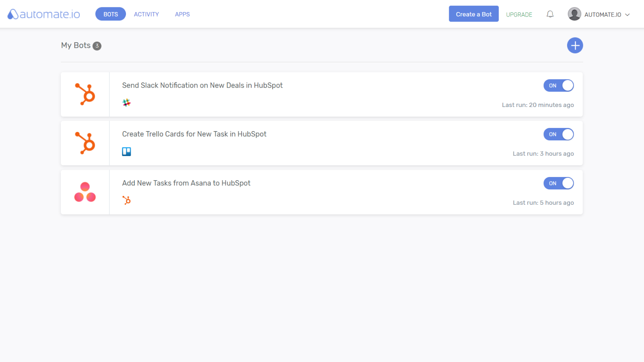Screen dimensions: 644x362
Task: Open the Apps tab
Action: pos(182,14)
